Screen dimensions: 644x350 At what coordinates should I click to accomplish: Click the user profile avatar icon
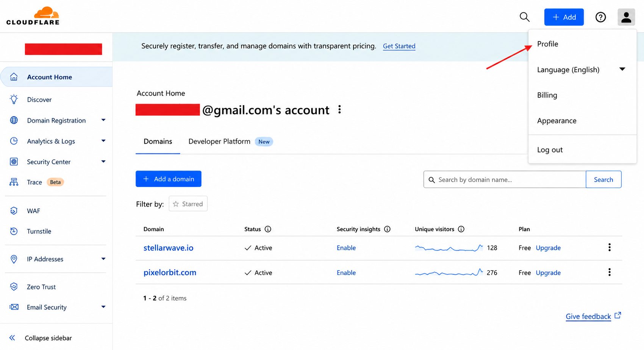tap(626, 17)
